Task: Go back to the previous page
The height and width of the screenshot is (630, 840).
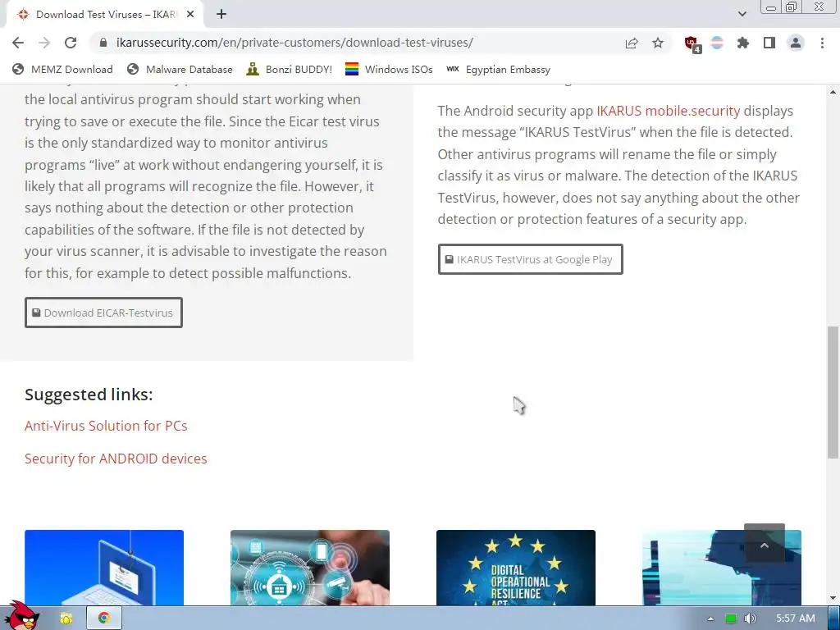Action: click(18, 43)
